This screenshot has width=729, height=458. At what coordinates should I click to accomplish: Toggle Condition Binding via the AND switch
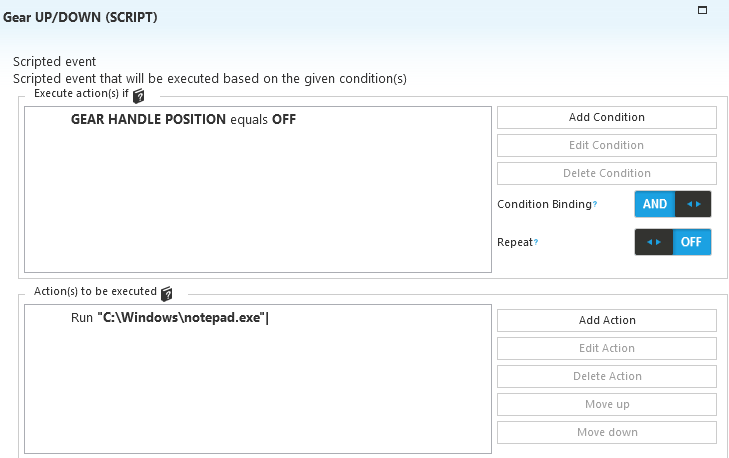coord(655,204)
